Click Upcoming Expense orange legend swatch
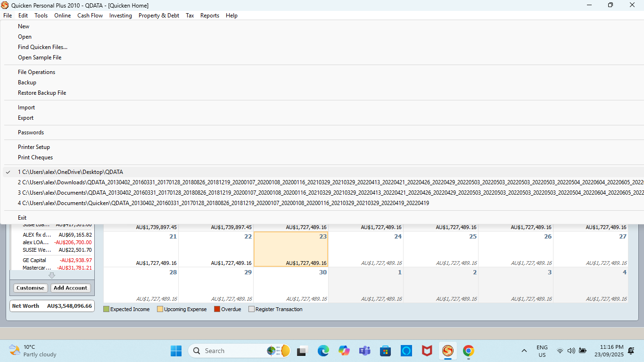 coord(160,309)
